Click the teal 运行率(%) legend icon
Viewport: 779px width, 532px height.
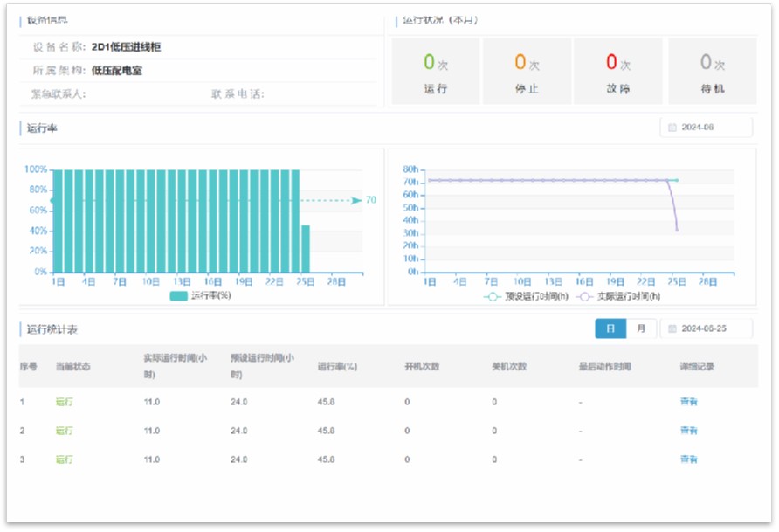(178, 296)
